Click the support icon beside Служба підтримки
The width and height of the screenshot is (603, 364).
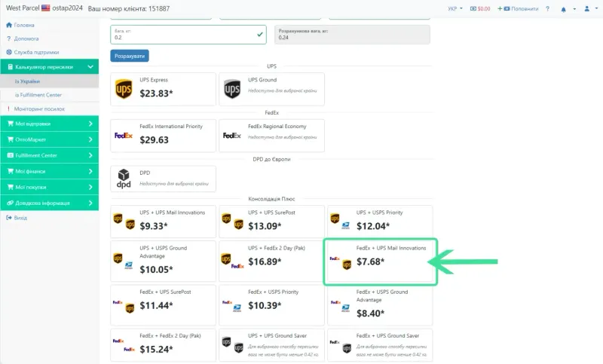click(9, 52)
